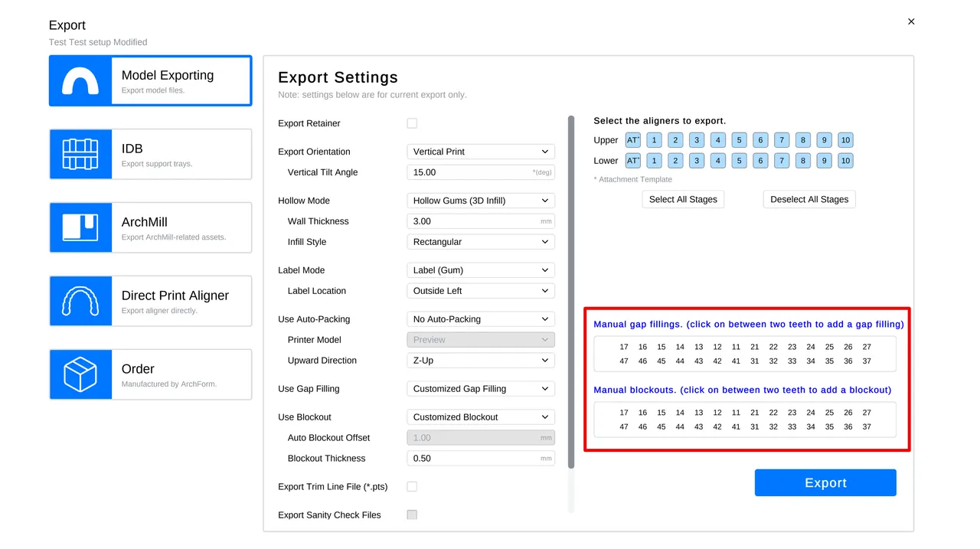Click tooth 21 in blockouts chart
The image size is (980, 549).
pyautogui.click(x=755, y=413)
